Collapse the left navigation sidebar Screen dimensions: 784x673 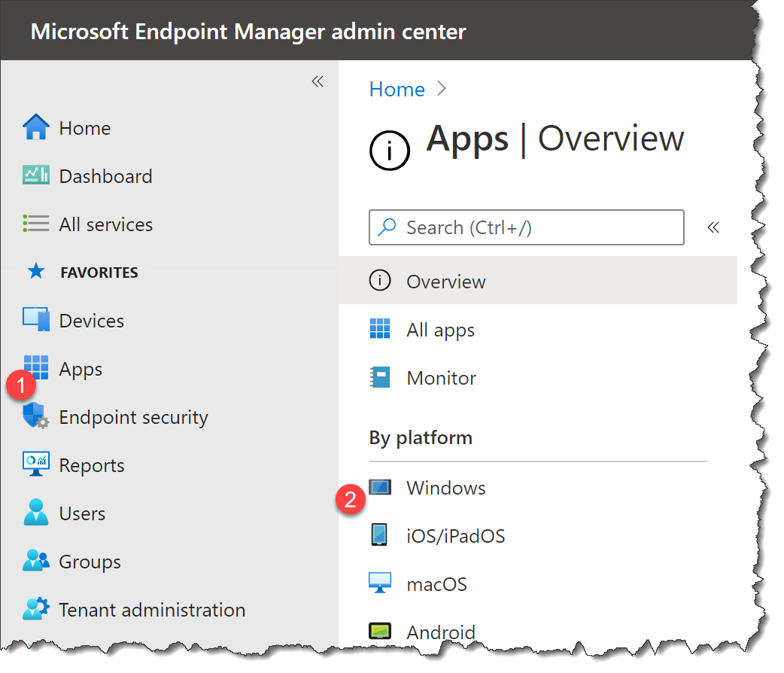318,81
